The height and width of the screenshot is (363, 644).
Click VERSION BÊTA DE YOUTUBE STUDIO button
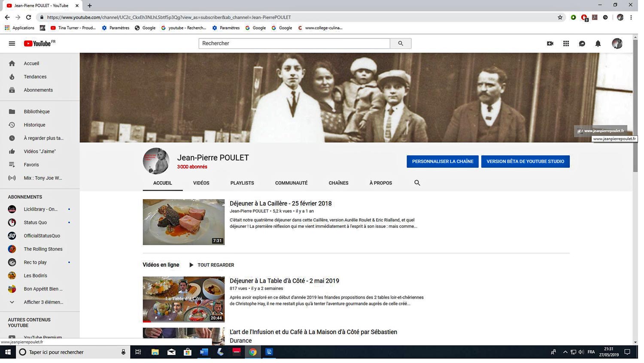tap(525, 161)
